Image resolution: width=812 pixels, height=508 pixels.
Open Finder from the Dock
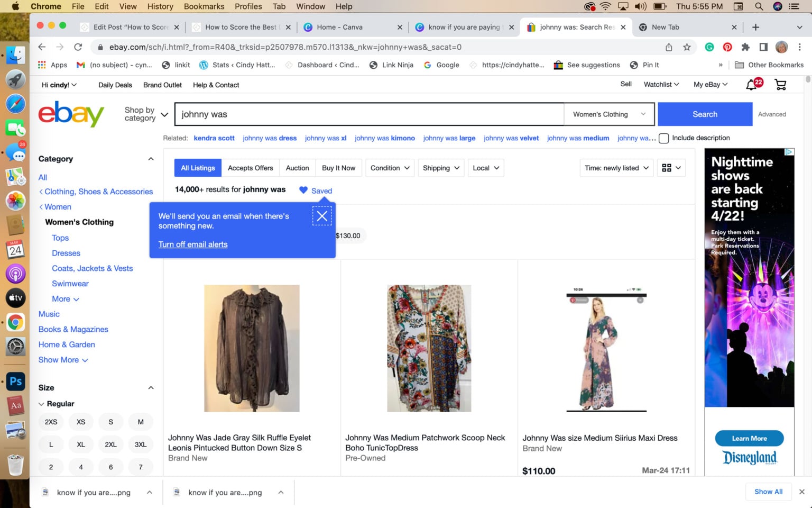pyautogui.click(x=15, y=55)
